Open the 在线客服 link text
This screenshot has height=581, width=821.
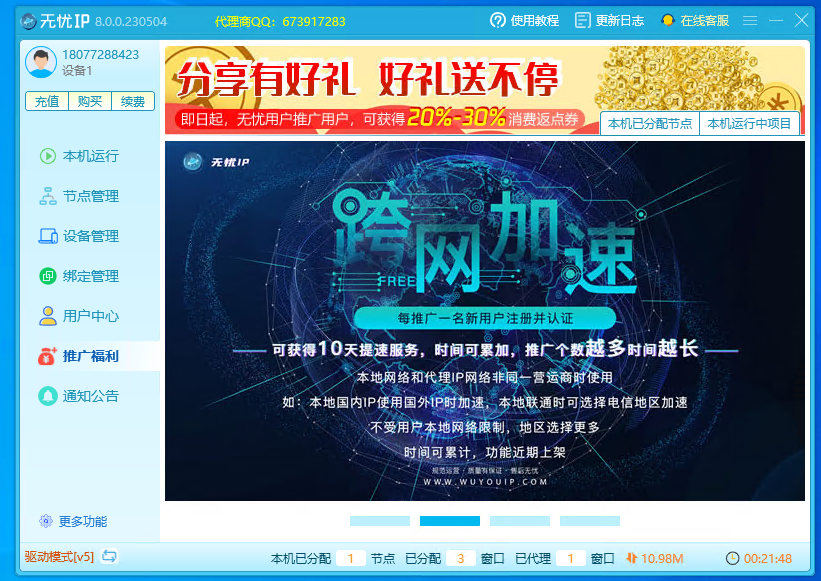click(x=705, y=20)
